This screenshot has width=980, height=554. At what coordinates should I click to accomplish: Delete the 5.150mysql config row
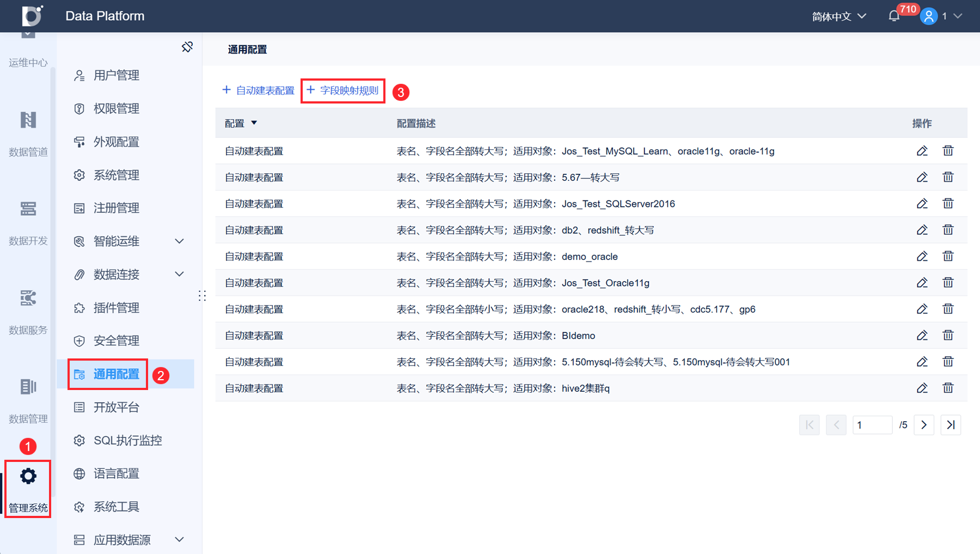pos(948,362)
